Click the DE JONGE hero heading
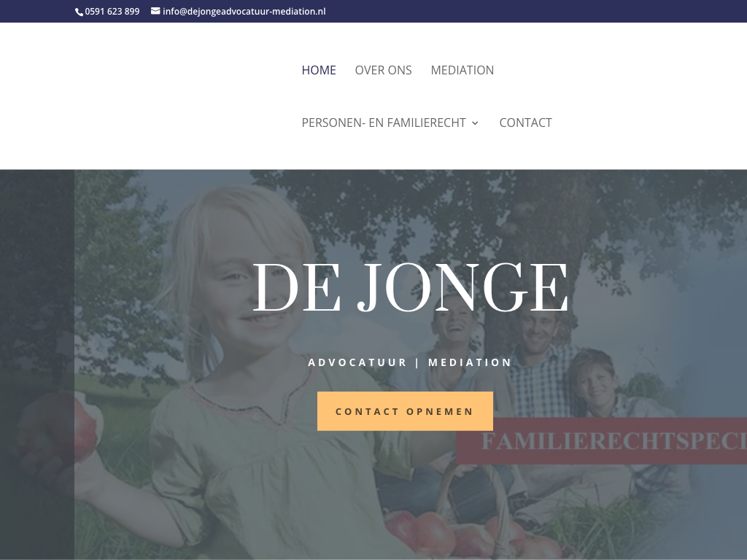Viewport: 747px width, 560px height. click(x=411, y=286)
